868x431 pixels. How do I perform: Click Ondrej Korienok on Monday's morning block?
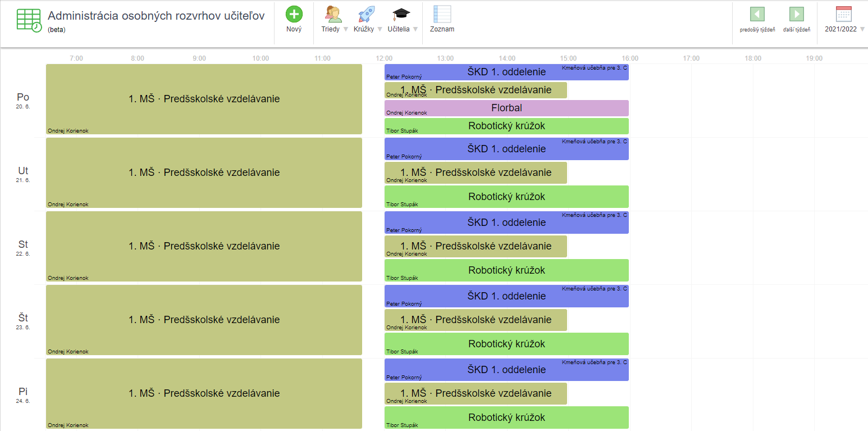[68, 131]
